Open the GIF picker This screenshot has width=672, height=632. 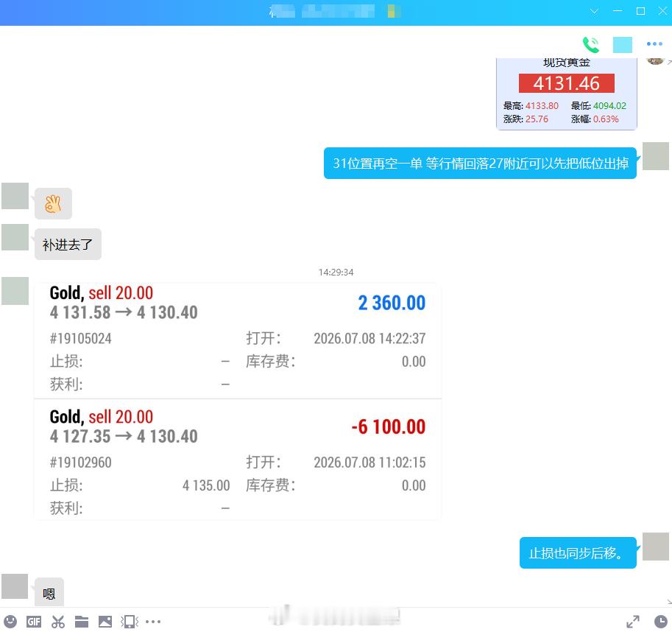pyautogui.click(x=34, y=621)
